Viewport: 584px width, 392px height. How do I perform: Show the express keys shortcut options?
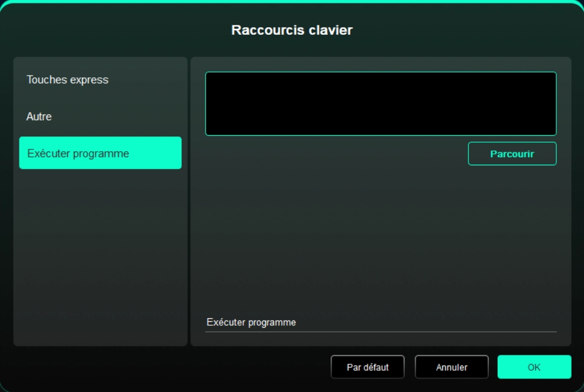tap(67, 80)
